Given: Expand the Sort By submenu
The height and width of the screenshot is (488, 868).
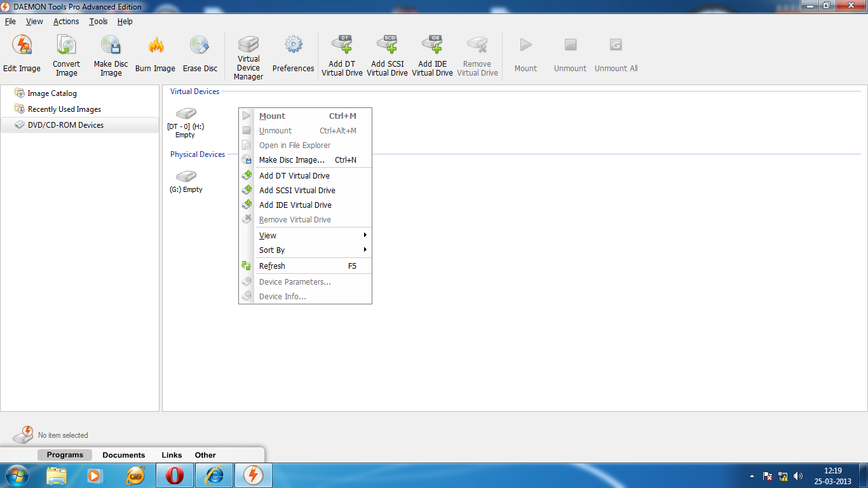Looking at the screenshot, I should (x=305, y=250).
